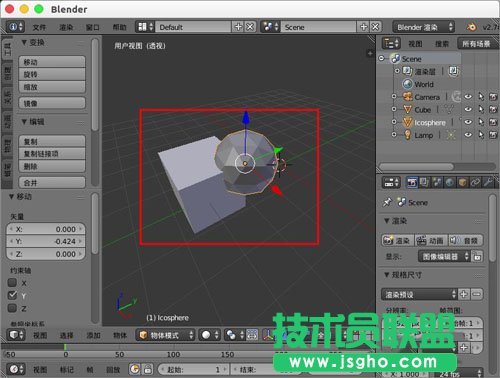Switch to the Object properties tab icon
This screenshot has width=500, height=378.
point(462,182)
